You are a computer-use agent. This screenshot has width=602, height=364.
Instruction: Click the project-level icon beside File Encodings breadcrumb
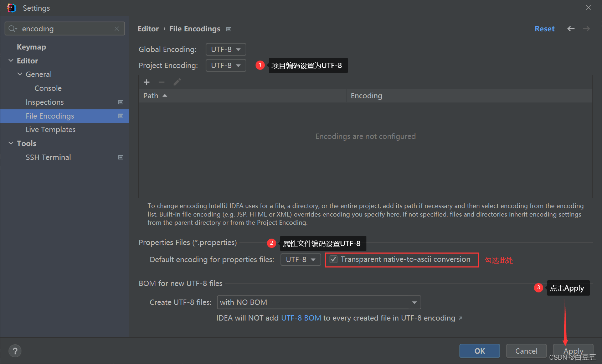229,29
